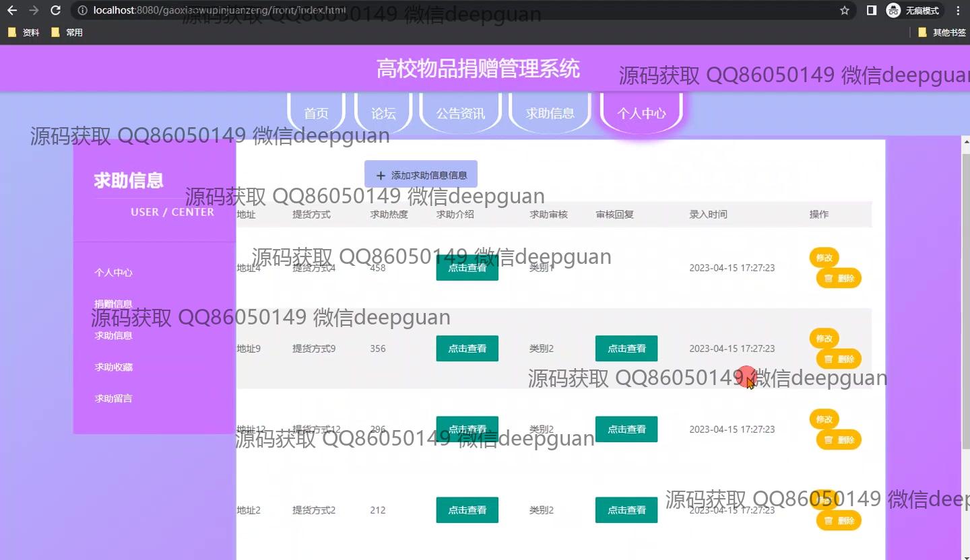View 求助介绍 for the 地址9 row
Viewport: 970px width, 560px height.
click(467, 349)
